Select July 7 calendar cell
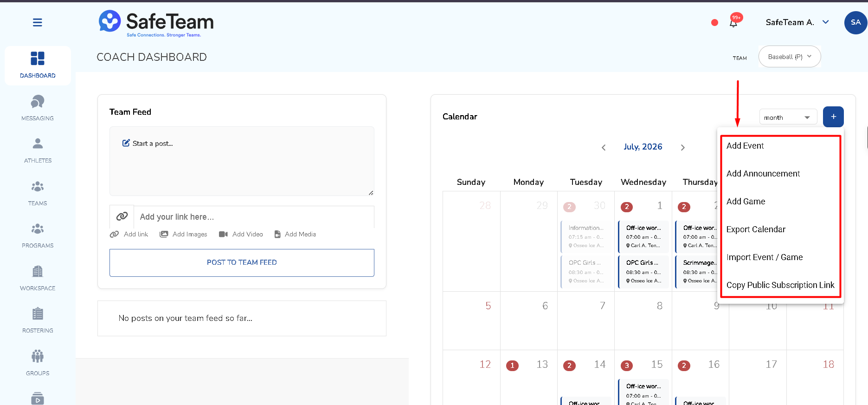The width and height of the screenshot is (868, 405). coord(586,321)
